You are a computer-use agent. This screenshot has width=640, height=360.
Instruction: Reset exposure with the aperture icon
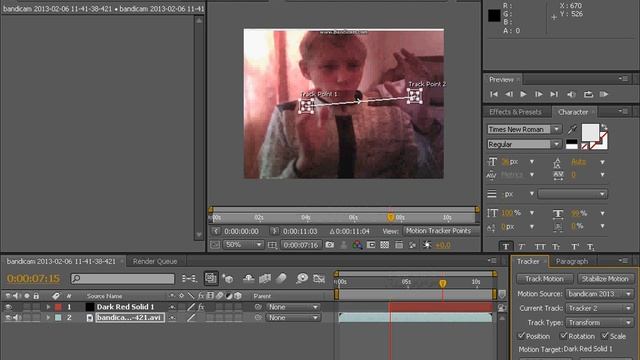click(x=427, y=245)
